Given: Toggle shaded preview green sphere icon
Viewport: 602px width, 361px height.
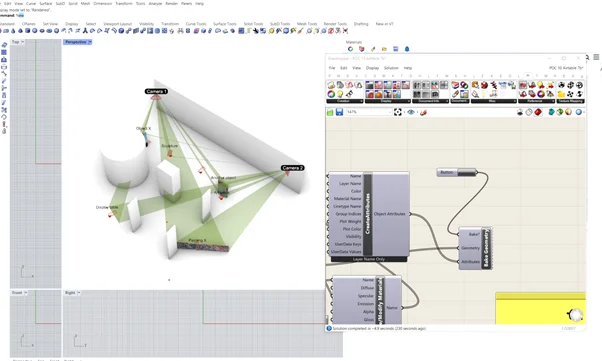Looking at the screenshot, I should click(x=560, y=112).
